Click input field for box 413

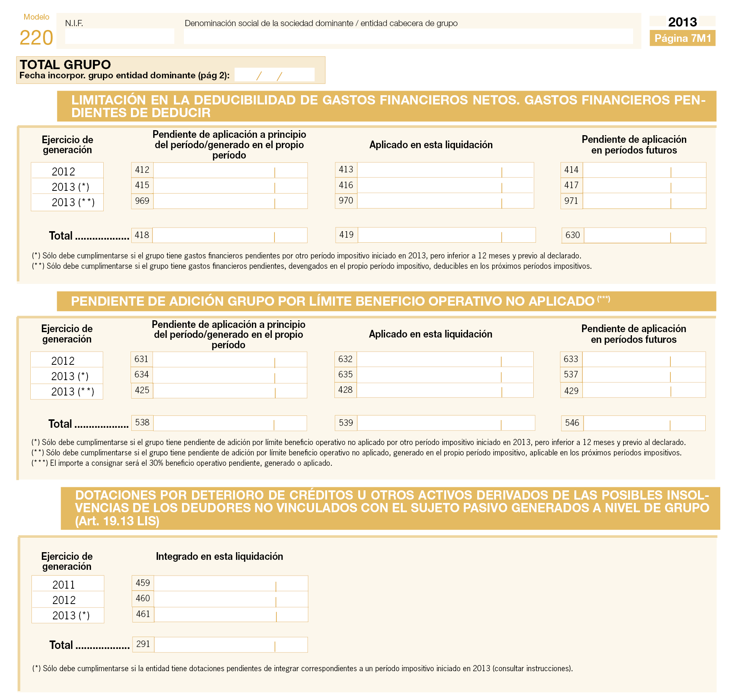445,170
